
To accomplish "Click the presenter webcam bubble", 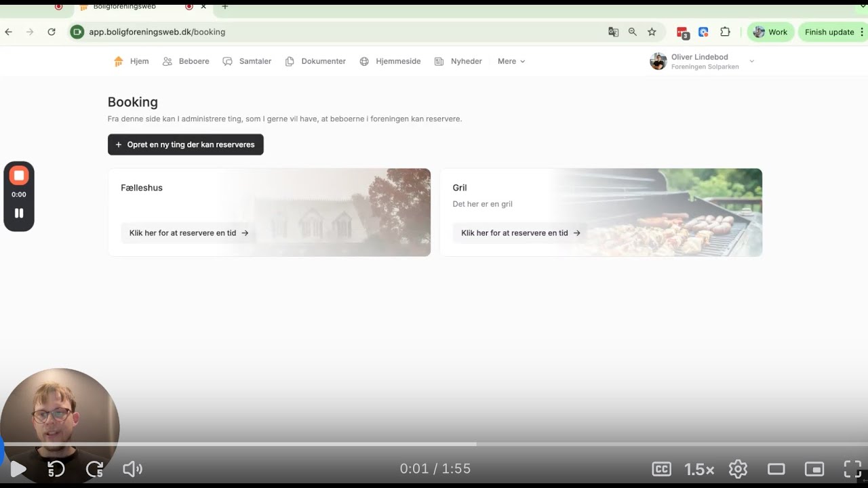I will coord(60,427).
